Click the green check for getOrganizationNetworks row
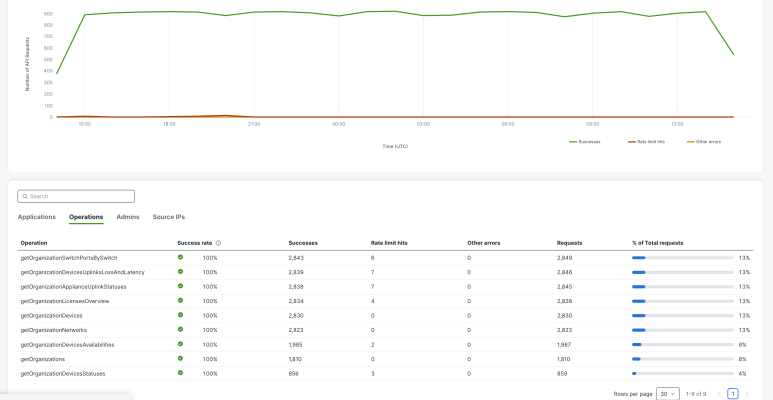Viewport: 773px width, 400px height. click(x=181, y=329)
